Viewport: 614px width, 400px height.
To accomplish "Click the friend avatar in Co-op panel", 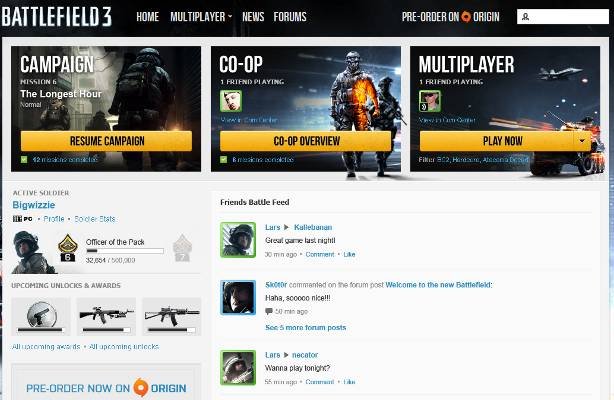I will 231,101.
